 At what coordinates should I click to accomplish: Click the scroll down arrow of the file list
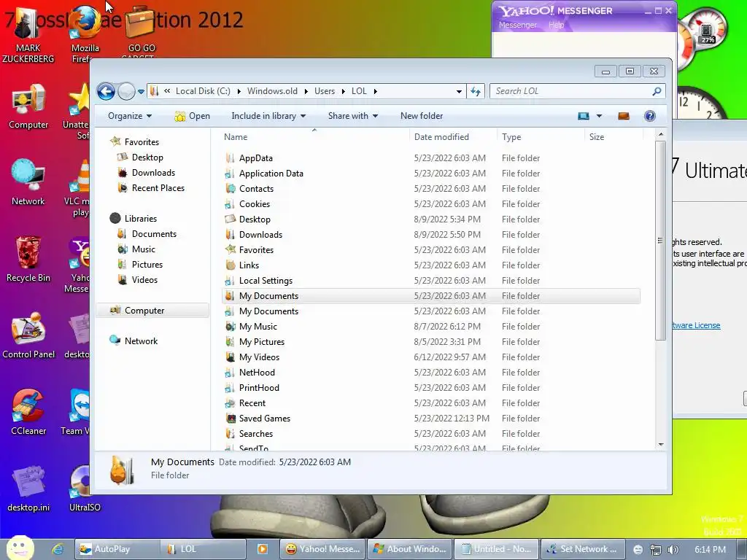coord(661,444)
